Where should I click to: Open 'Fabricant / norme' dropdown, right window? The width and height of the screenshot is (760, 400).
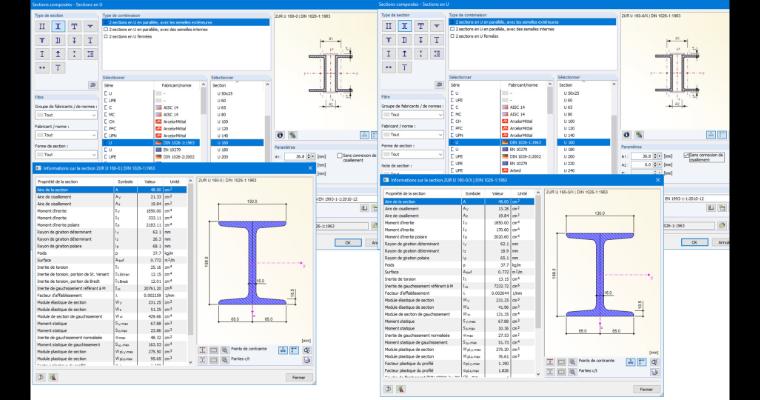pos(412,134)
